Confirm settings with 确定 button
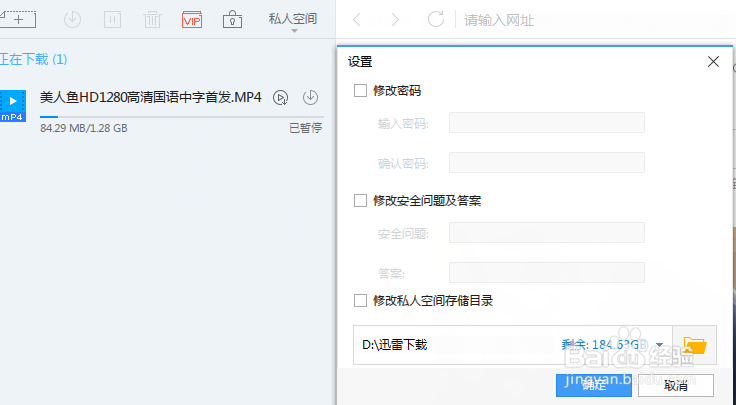 coord(594,385)
